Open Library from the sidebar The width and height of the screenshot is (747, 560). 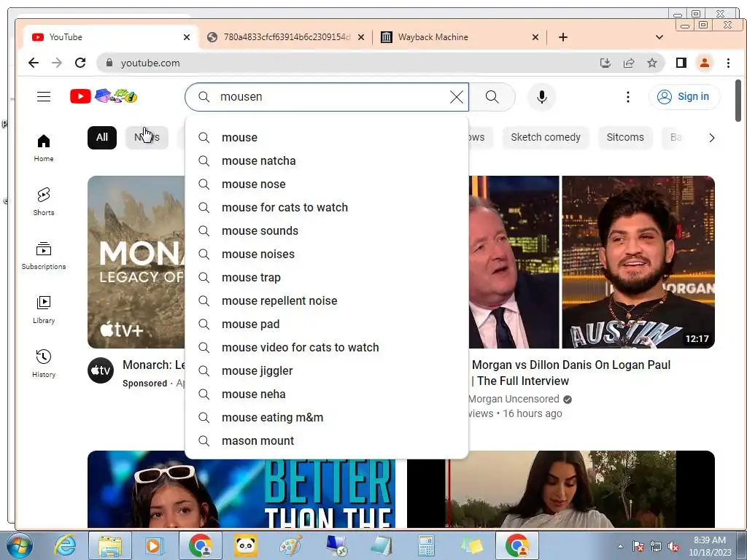coord(43,309)
